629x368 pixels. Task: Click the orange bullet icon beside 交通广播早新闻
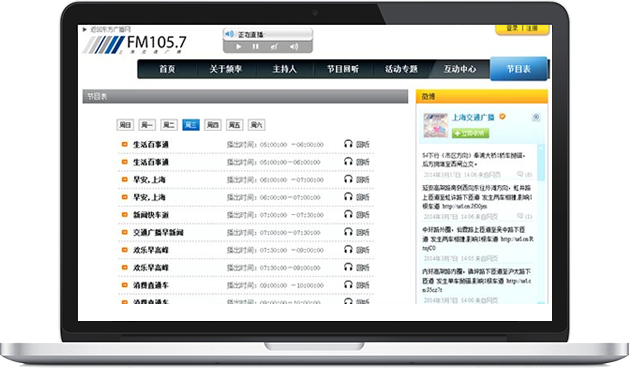pyautogui.click(x=124, y=232)
